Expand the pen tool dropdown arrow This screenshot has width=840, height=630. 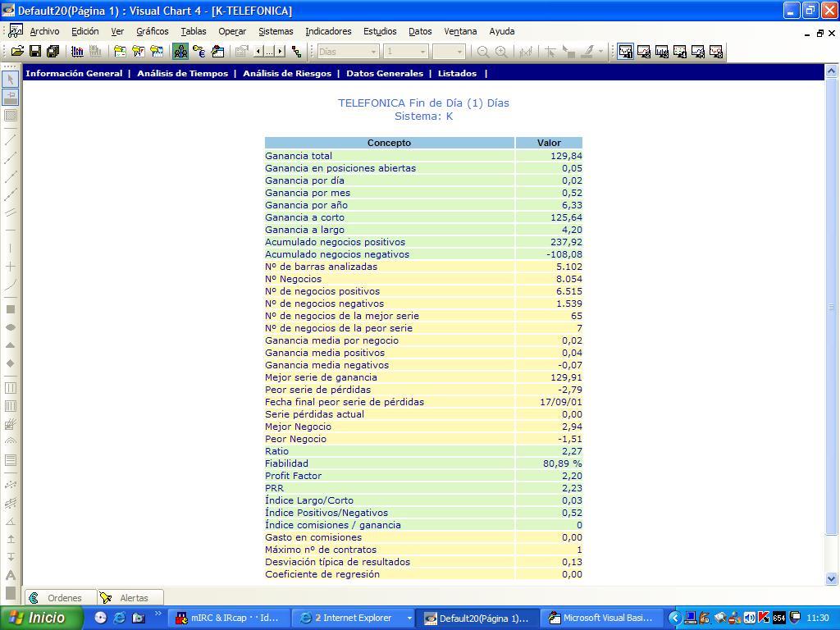pyautogui.click(x=600, y=52)
